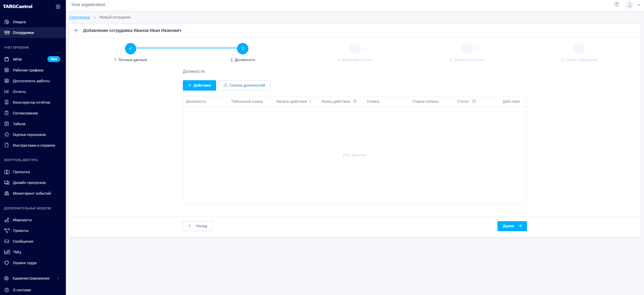Screen dimensions: 644x295
Task: Open the ТМЦ inventory icon
Action: (7, 252)
